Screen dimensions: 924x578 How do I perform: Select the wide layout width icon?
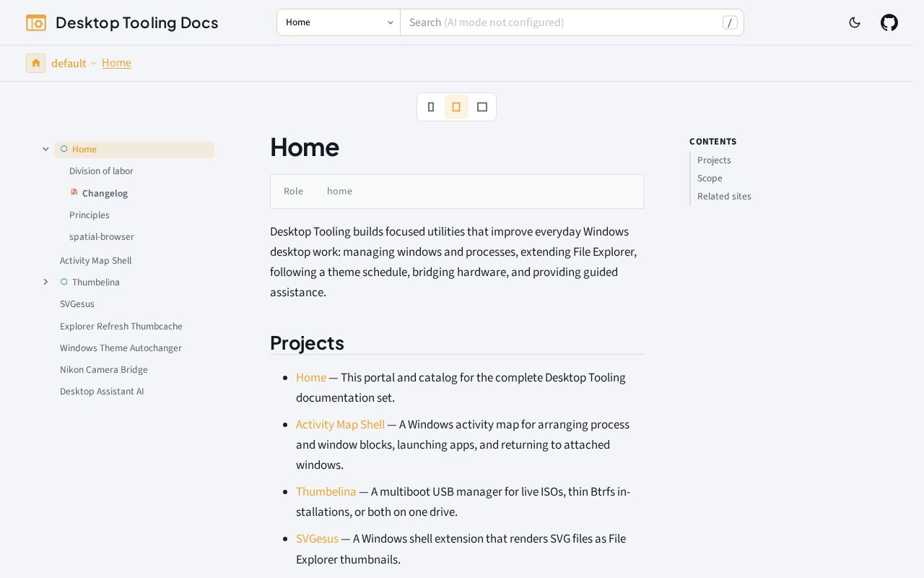coord(482,107)
